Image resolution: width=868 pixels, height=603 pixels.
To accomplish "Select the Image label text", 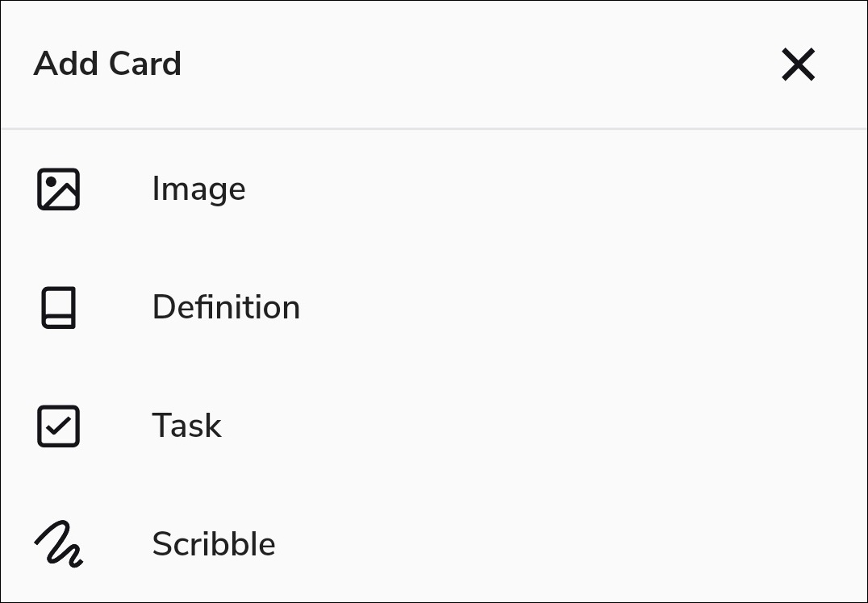I will 198,189.
